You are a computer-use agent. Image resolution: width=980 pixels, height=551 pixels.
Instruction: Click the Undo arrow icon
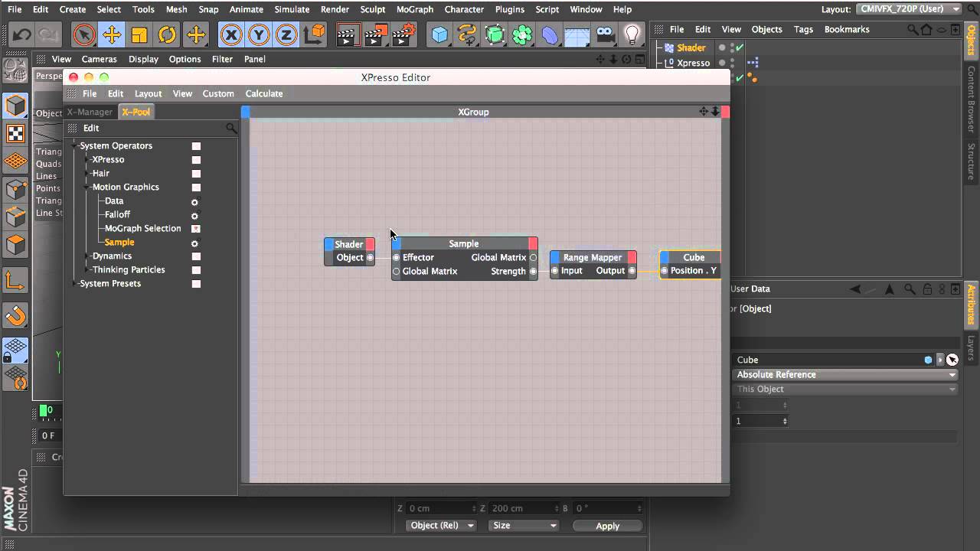coord(21,34)
